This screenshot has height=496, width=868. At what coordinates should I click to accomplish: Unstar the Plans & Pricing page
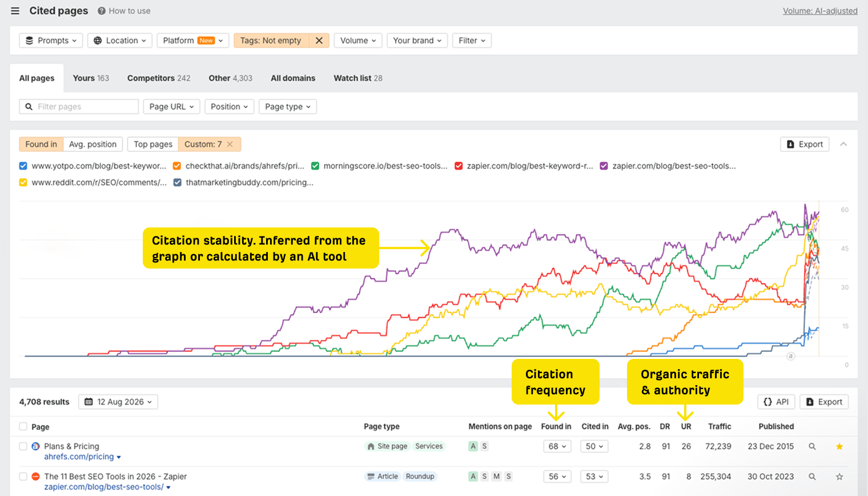tap(839, 446)
